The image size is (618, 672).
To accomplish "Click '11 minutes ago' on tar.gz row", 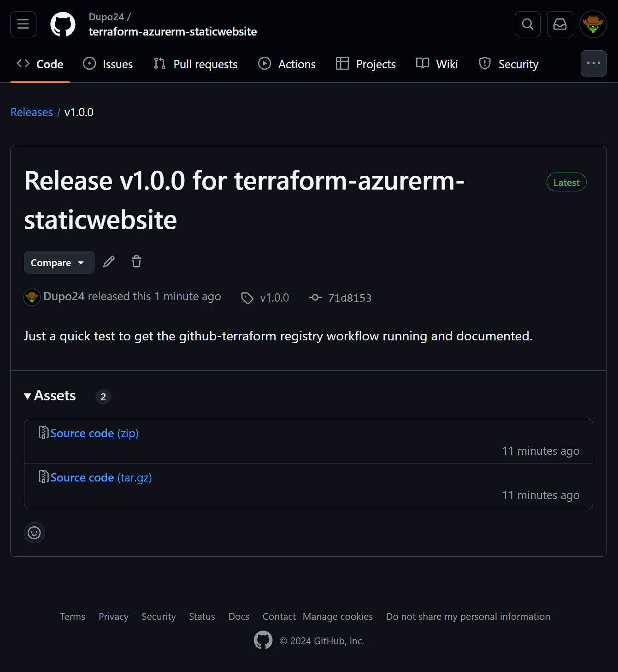I will pyautogui.click(x=541, y=495).
